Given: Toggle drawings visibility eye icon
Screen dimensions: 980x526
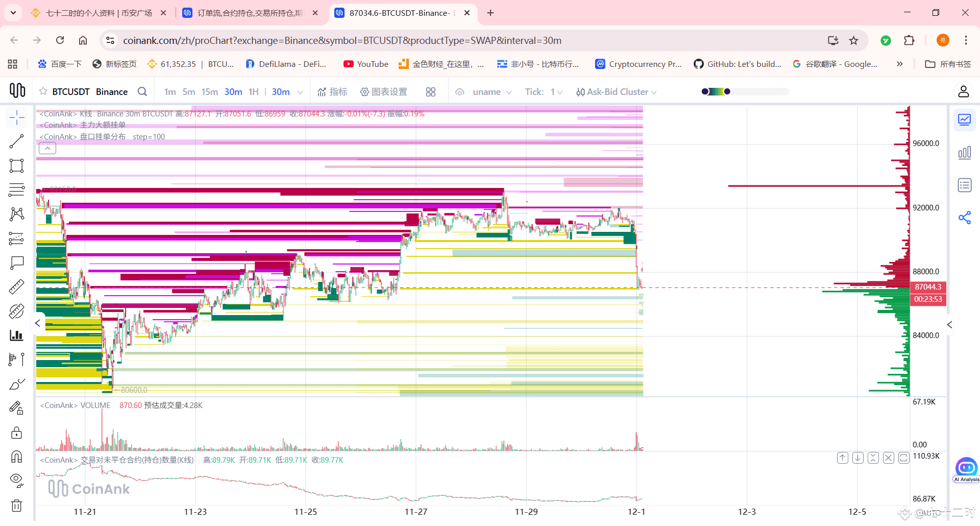Looking at the screenshot, I should tap(17, 480).
